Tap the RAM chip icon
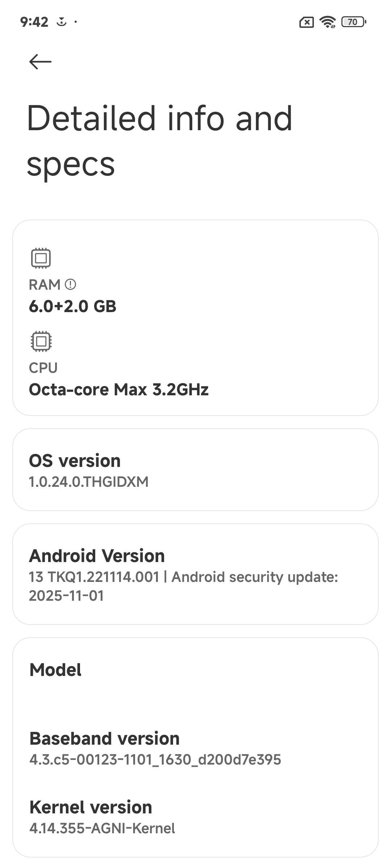Image resolution: width=391 pixels, height=868 pixels. click(41, 258)
